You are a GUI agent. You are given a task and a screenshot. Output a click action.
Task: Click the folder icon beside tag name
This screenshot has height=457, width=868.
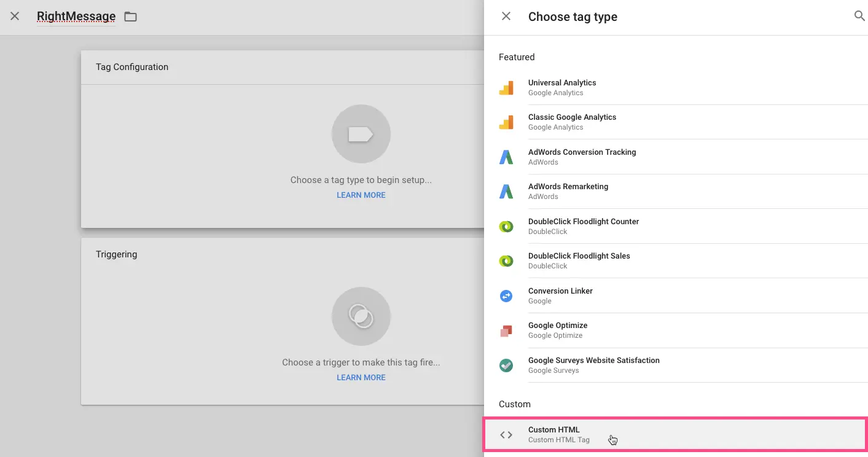click(130, 17)
